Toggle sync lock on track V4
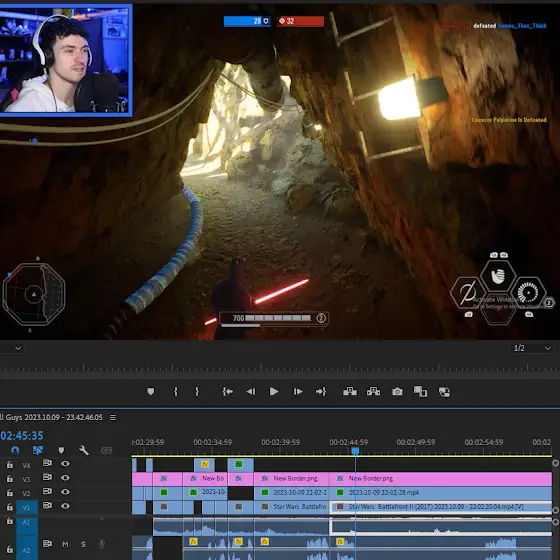The height and width of the screenshot is (560, 560). coord(47,463)
